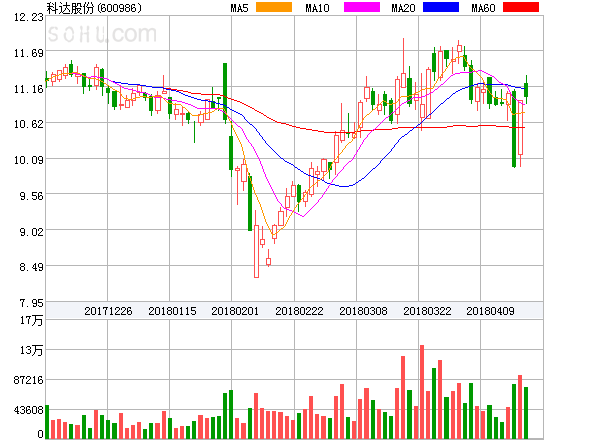Click the 20180308 date label
The image size is (600, 440).
tap(363, 311)
